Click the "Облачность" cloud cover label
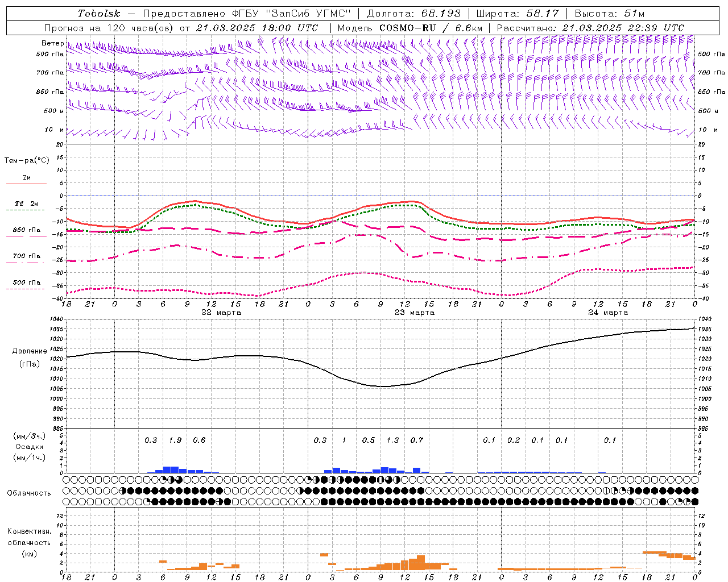728x582 pixels. click(29, 493)
